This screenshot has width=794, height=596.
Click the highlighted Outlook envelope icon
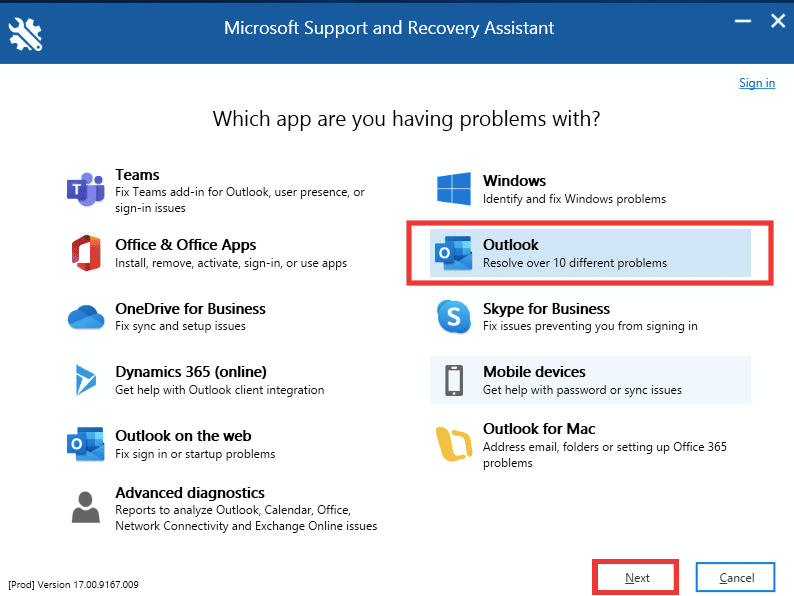tap(453, 253)
